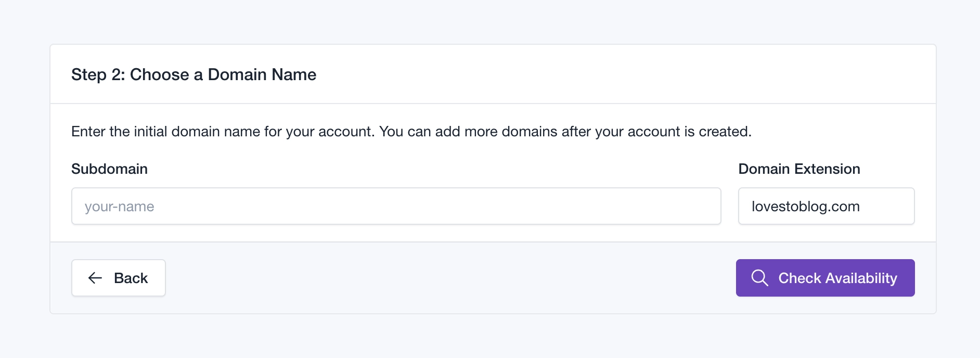Screen dimensions: 980x358
Task: Click the 'Back' text label
Action: (x=131, y=278)
